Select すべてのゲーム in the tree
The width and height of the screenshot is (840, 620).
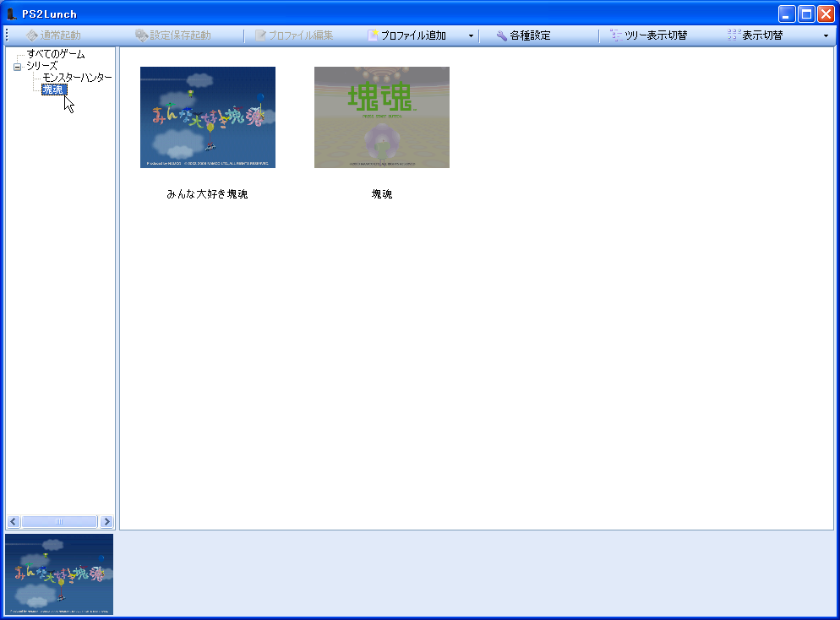[x=56, y=54]
